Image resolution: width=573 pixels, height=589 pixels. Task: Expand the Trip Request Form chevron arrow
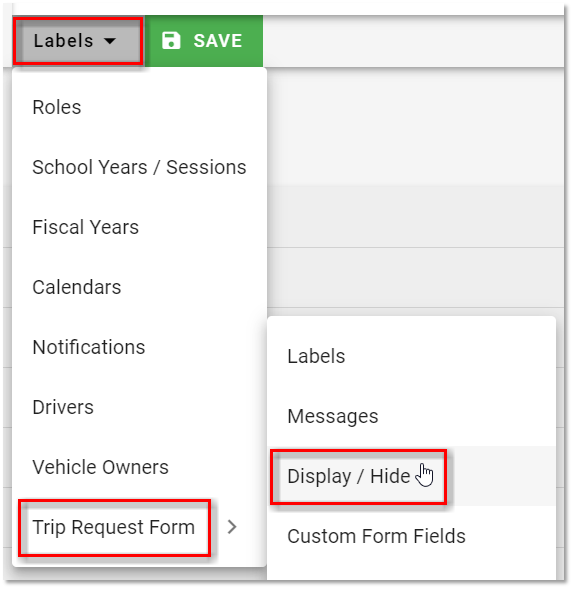232,527
